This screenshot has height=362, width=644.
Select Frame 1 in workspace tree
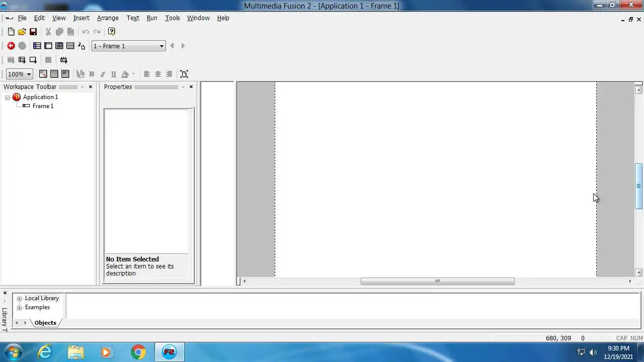tap(43, 106)
